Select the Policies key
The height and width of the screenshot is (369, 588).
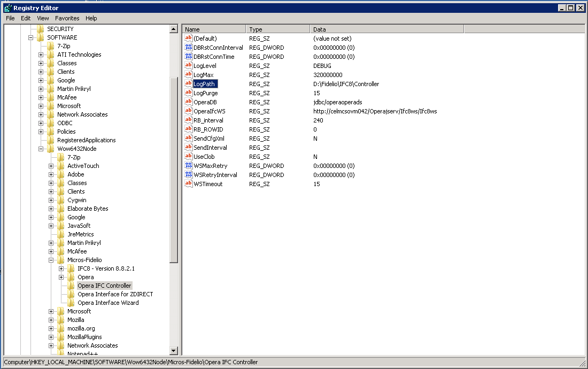66,132
